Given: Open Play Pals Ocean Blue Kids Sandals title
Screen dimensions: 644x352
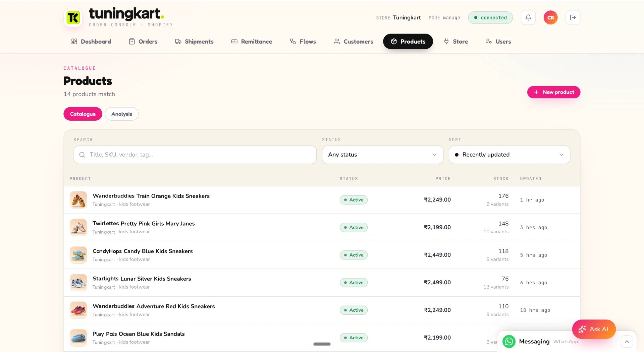Looking at the screenshot, I should click(139, 334).
